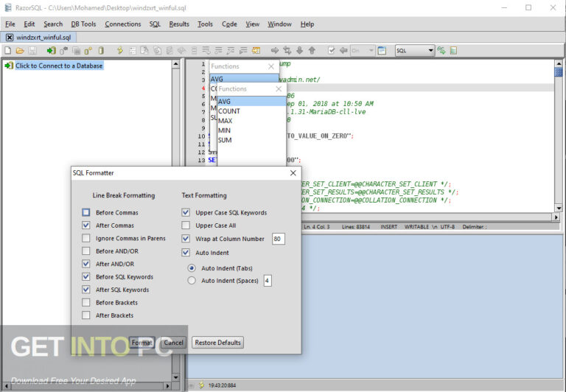Click the gray down arrow toolbar icon
Image resolution: width=566 pixels, height=392 pixels.
pyautogui.click(x=300, y=51)
